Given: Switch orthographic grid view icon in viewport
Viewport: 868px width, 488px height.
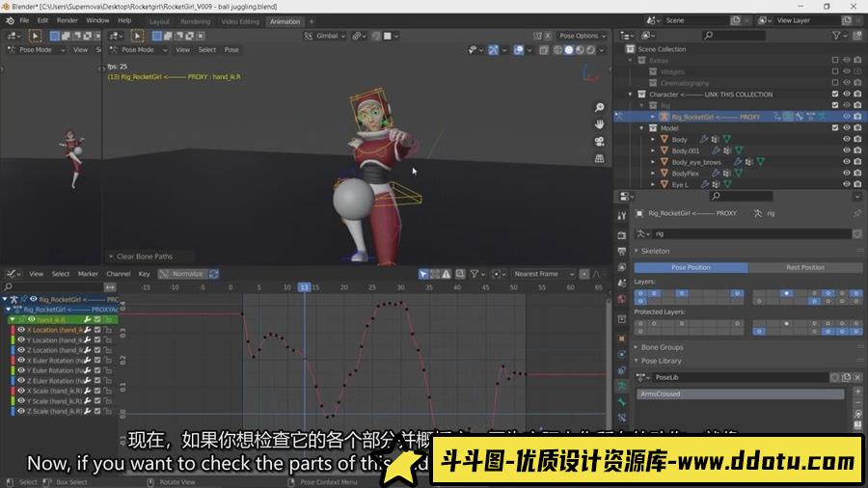Looking at the screenshot, I should pyautogui.click(x=599, y=159).
